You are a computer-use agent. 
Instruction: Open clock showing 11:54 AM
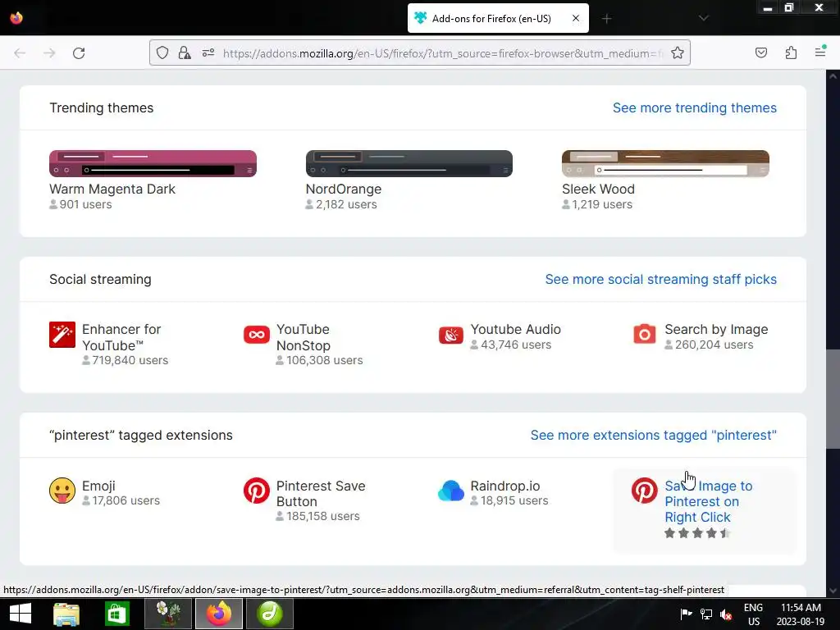801,614
